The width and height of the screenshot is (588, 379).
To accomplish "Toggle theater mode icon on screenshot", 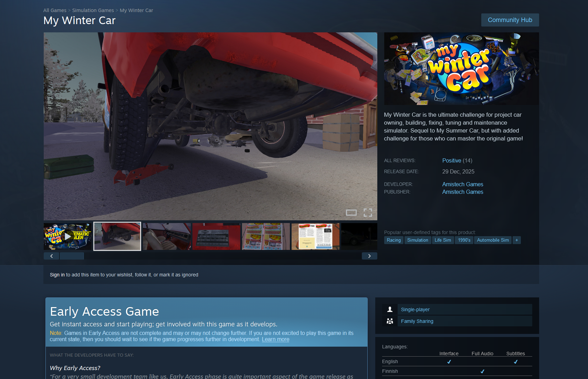I will (x=351, y=212).
